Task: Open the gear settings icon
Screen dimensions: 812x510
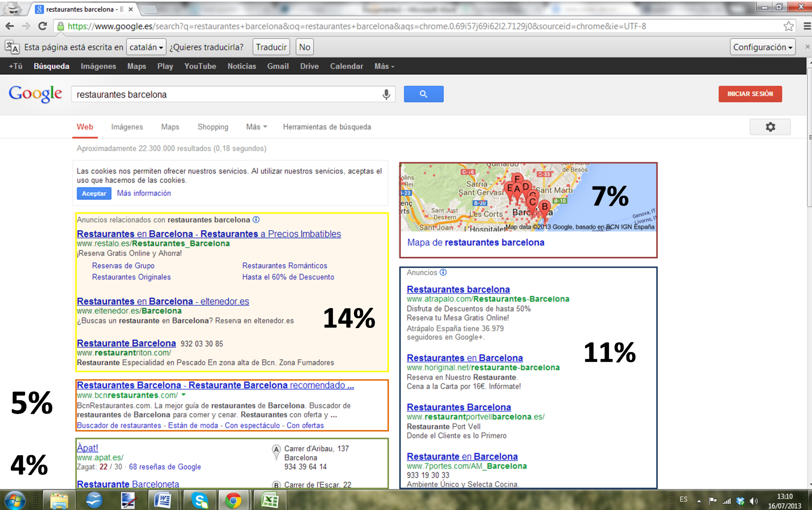Action: (x=770, y=127)
